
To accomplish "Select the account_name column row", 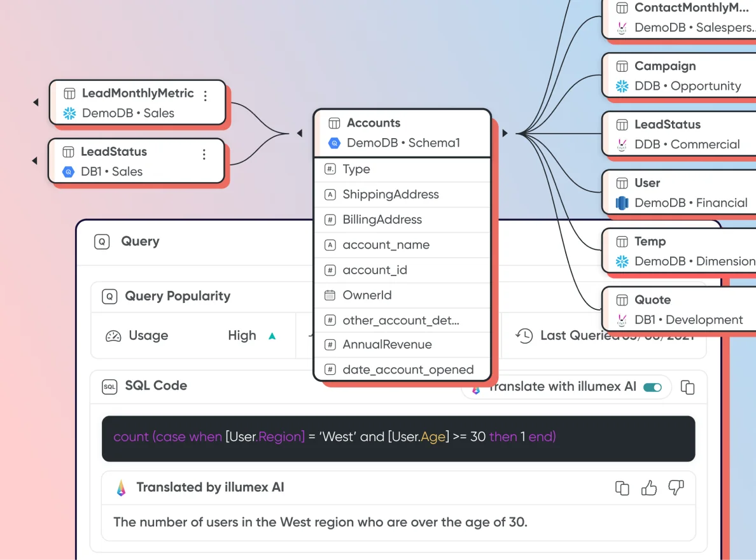I will tap(402, 244).
